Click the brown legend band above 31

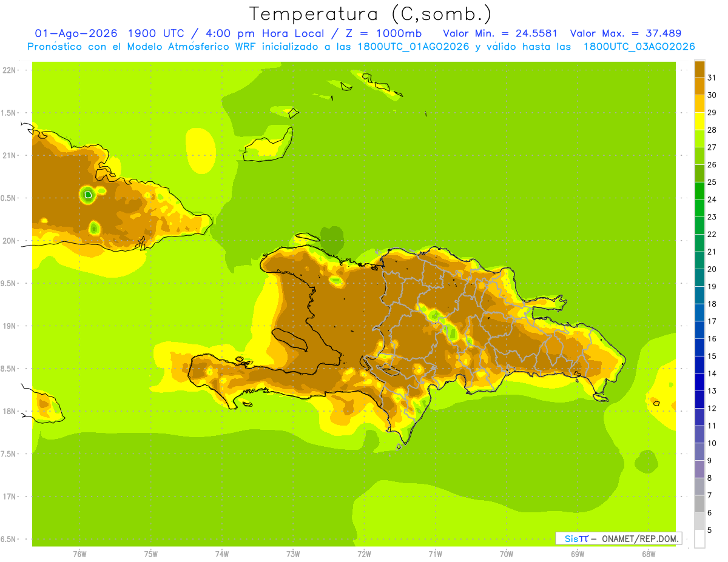[x=699, y=69]
